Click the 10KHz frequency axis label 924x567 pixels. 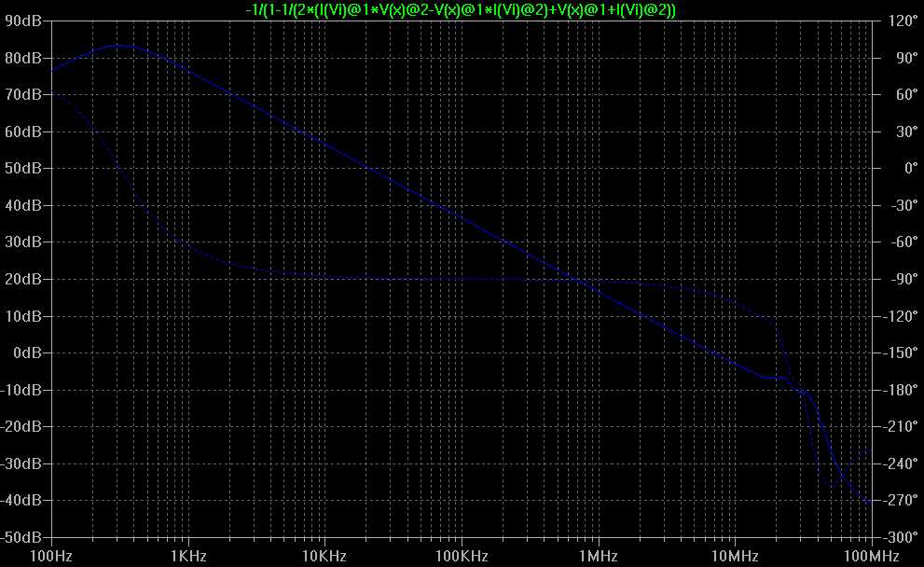tap(324, 556)
